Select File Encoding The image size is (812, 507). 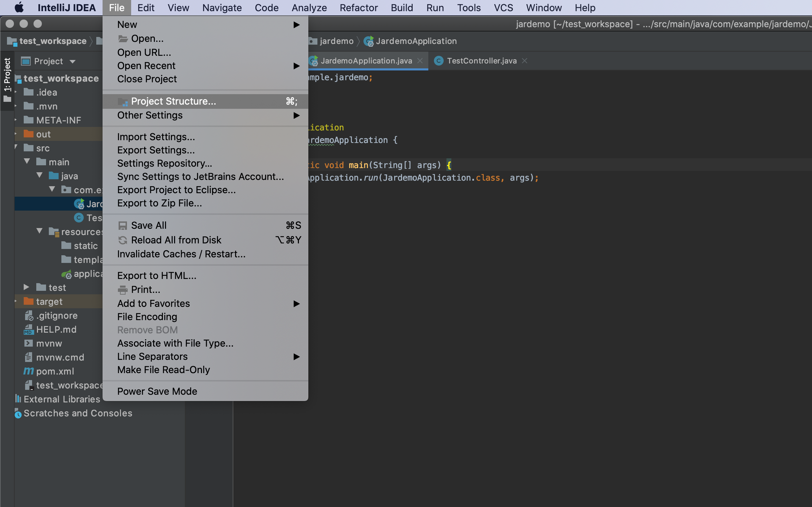(x=205, y=317)
